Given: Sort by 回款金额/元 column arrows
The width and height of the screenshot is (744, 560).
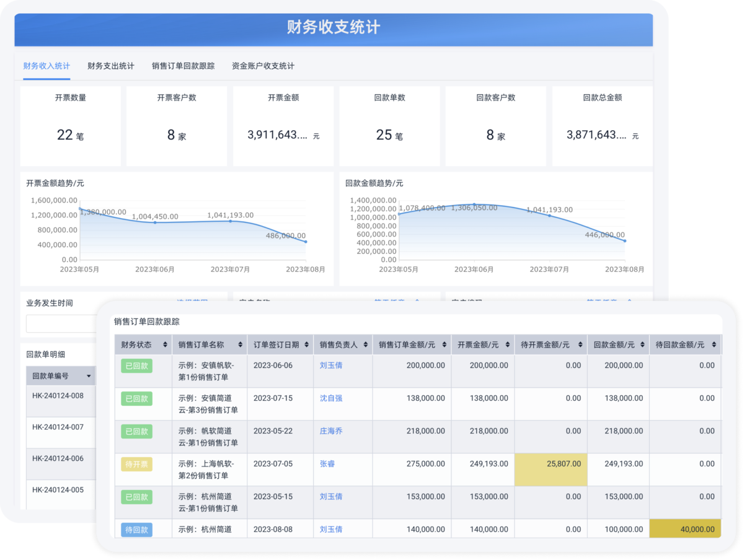Looking at the screenshot, I should (x=642, y=345).
